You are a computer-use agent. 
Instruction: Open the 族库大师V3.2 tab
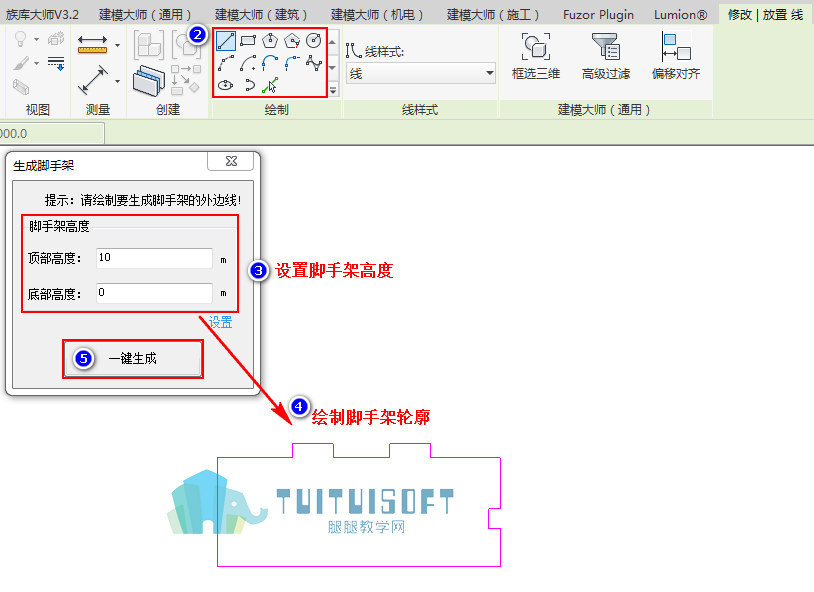[43, 15]
